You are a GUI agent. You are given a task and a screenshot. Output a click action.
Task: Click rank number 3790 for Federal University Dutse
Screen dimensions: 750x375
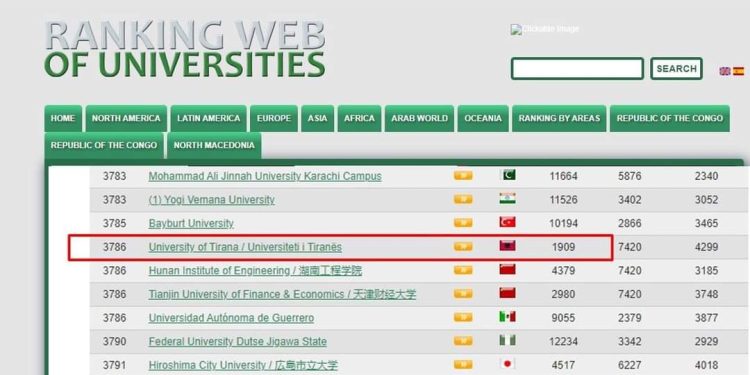(114, 342)
